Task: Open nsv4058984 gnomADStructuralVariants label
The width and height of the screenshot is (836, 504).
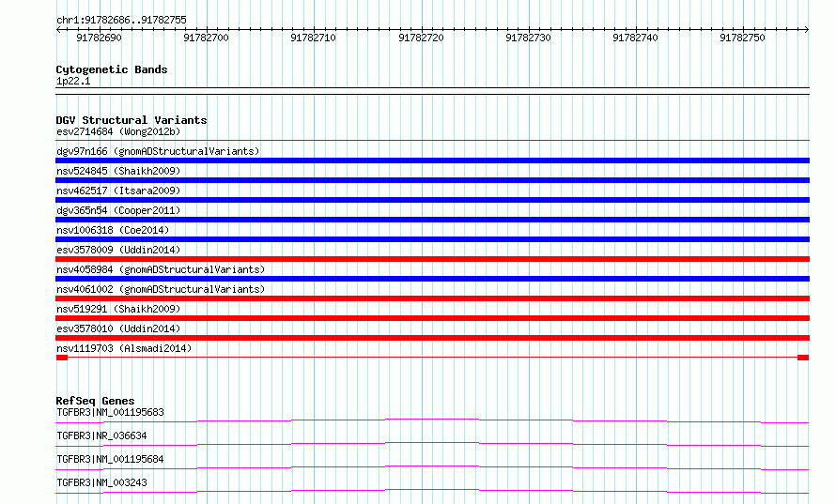Action: click(x=161, y=269)
